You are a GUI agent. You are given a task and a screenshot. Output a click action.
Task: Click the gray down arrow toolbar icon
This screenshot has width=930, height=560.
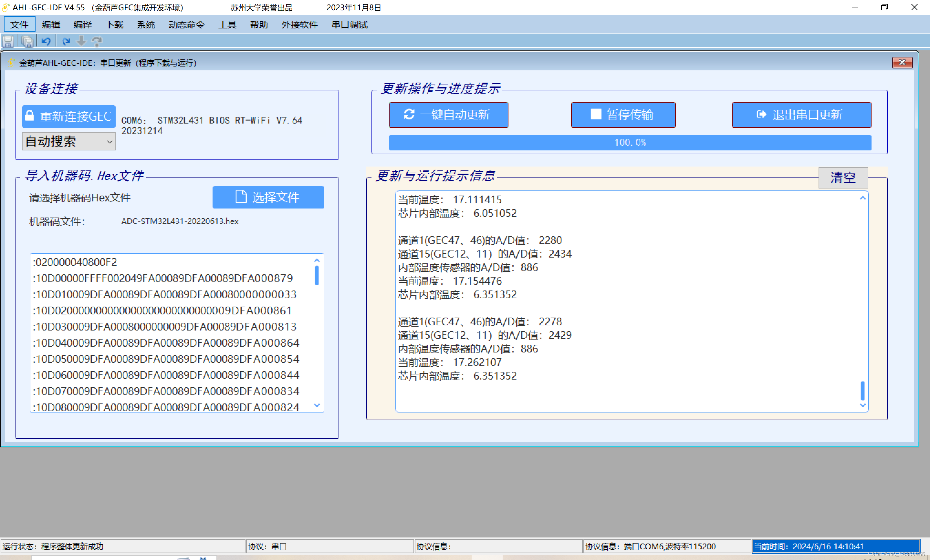pos(81,41)
